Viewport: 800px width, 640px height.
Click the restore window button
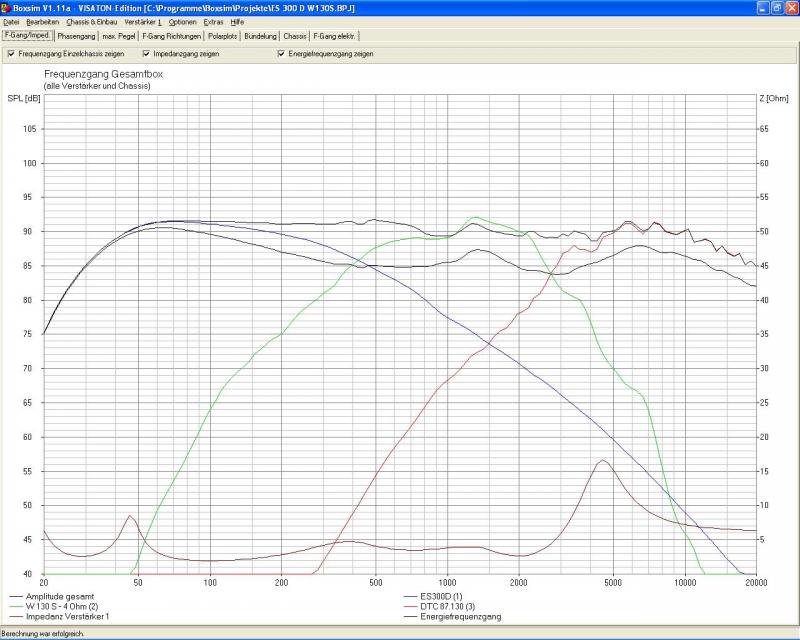pyautogui.click(x=776, y=7)
